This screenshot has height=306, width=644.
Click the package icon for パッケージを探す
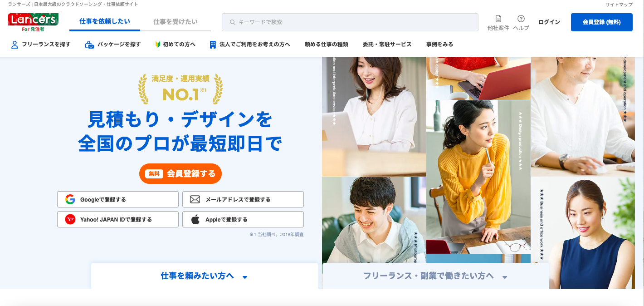tap(89, 44)
